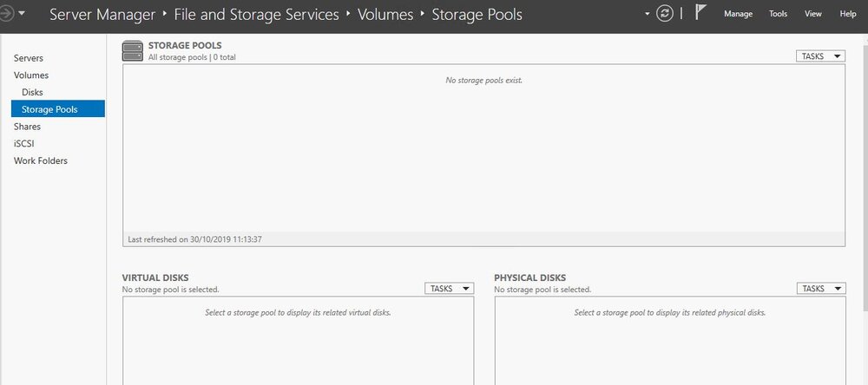Image resolution: width=868 pixels, height=385 pixels.
Task: Click the VIRTUAL DISKS section heading
Action: click(x=155, y=277)
